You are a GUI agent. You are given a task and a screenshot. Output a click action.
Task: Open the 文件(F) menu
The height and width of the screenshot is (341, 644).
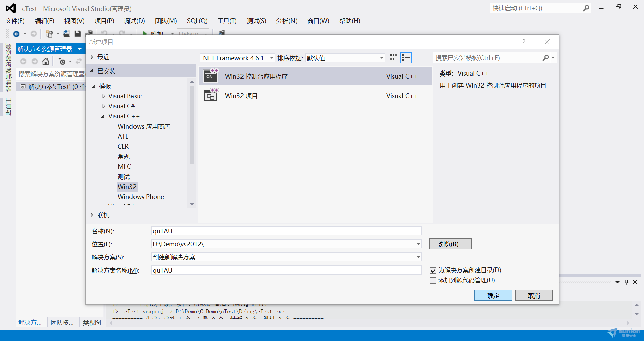[15, 21]
